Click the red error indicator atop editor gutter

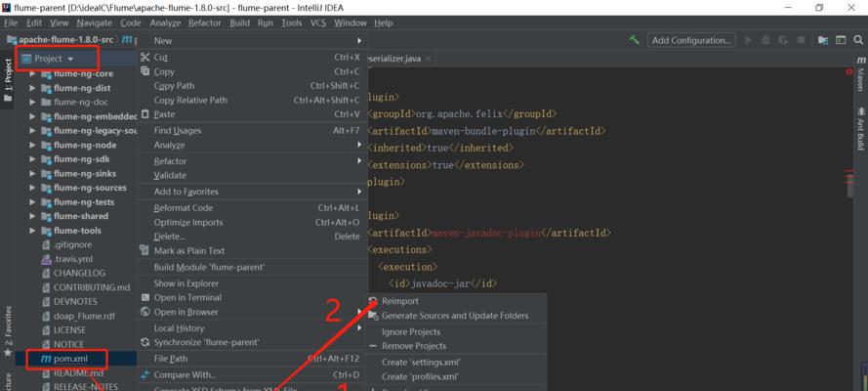[848, 72]
